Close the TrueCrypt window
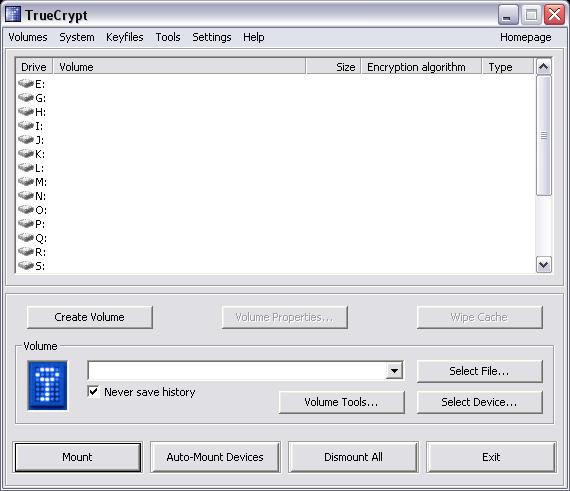 554,15
